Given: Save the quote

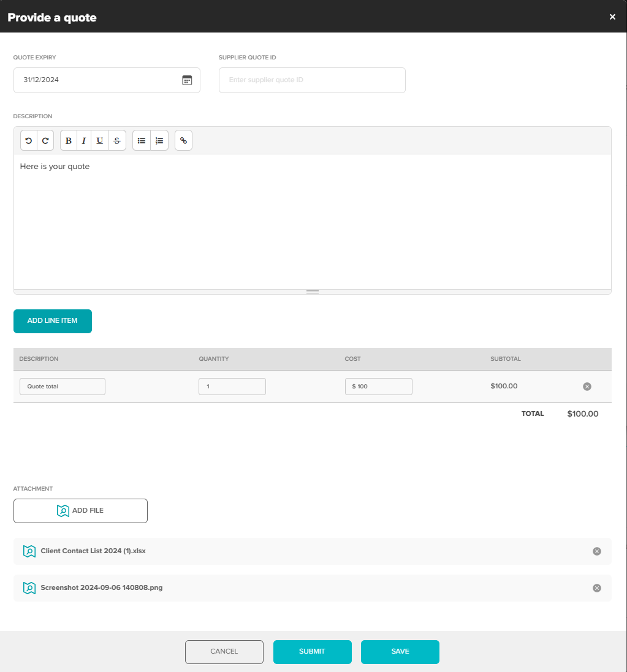Looking at the screenshot, I should coord(400,652).
